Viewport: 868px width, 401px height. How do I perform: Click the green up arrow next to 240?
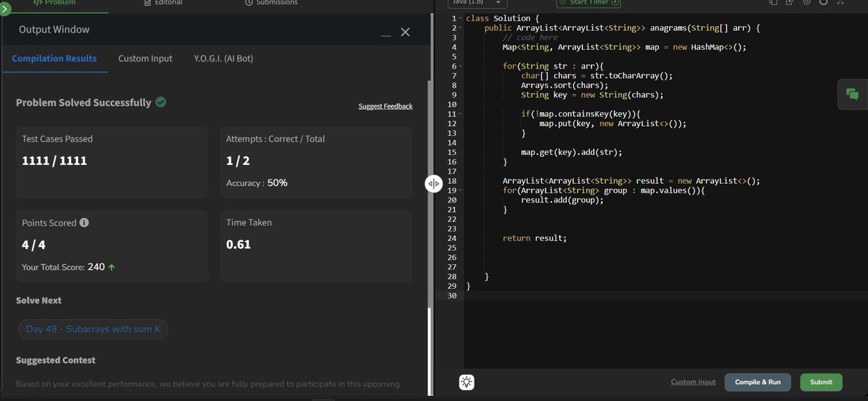coord(111,267)
